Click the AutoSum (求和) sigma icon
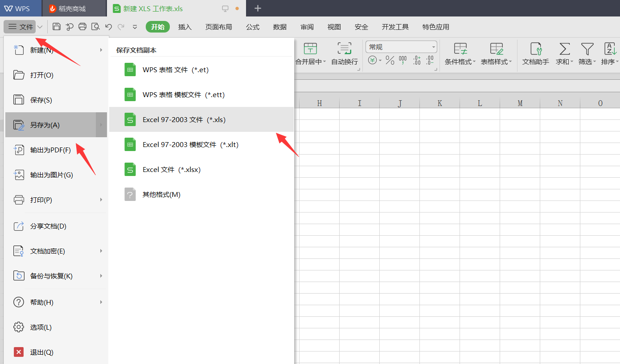The image size is (620, 364). click(x=564, y=49)
